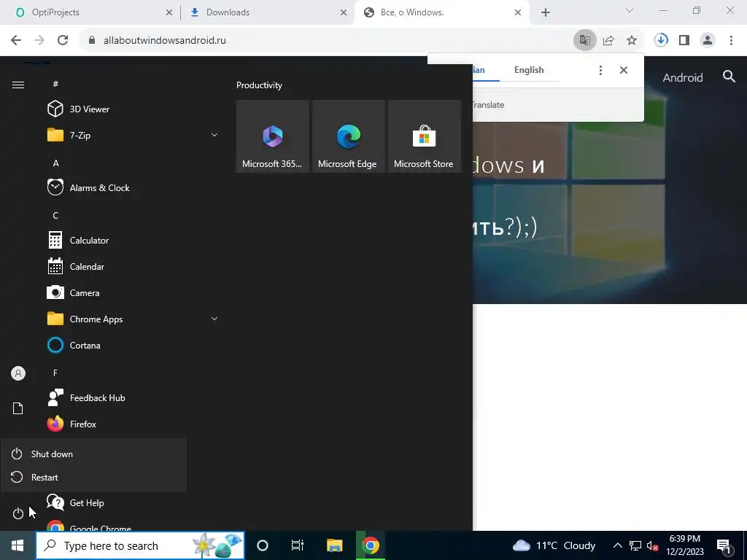Switch to the Downloads tab
Viewport: 747px width, 560px height.
(x=267, y=12)
